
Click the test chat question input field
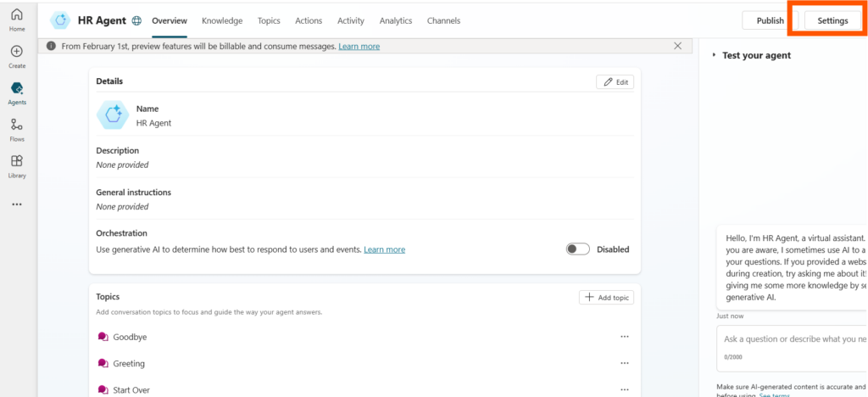792,348
